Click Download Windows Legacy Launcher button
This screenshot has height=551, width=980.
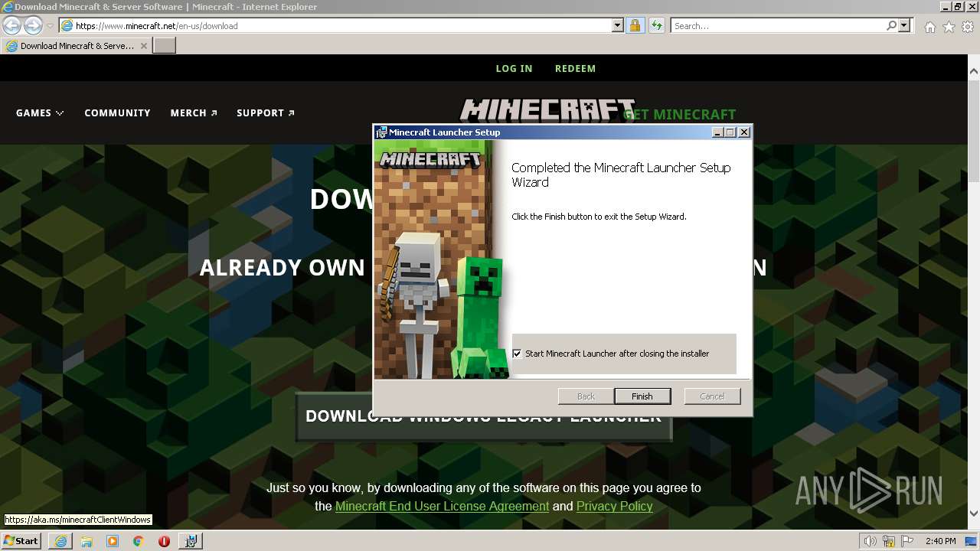click(484, 417)
